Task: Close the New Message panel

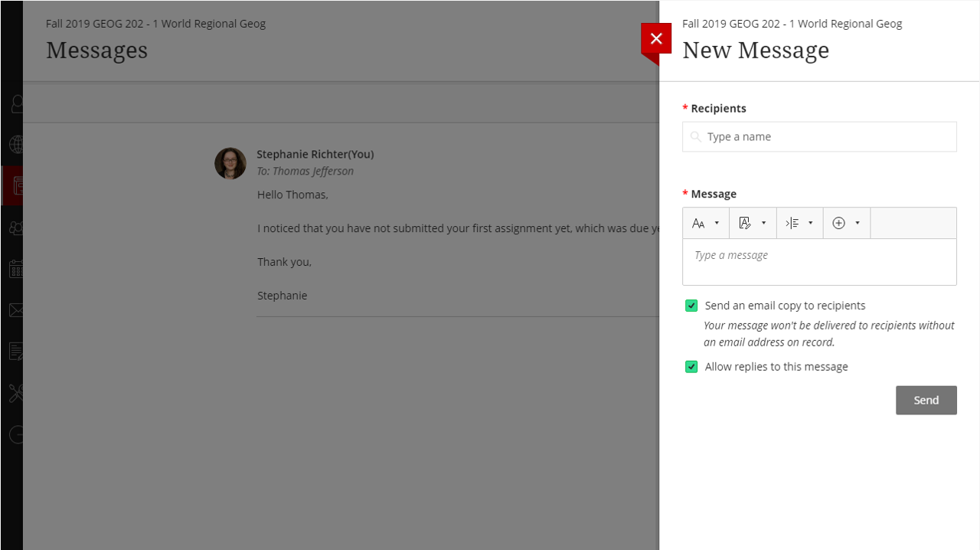Action: tap(656, 39)
